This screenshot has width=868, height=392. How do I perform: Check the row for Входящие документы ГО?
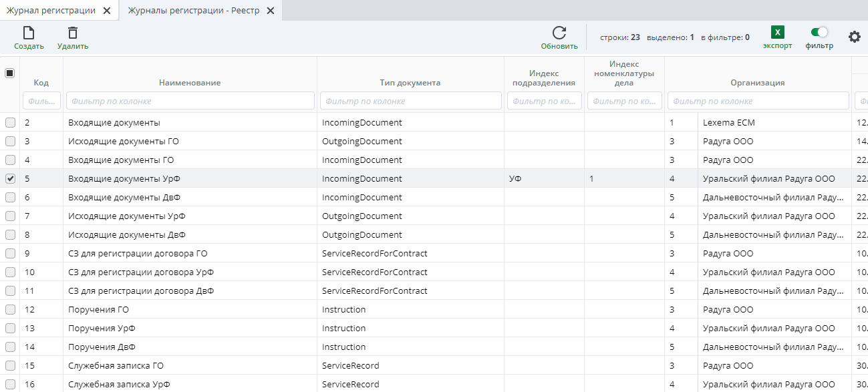click(10, 160)
